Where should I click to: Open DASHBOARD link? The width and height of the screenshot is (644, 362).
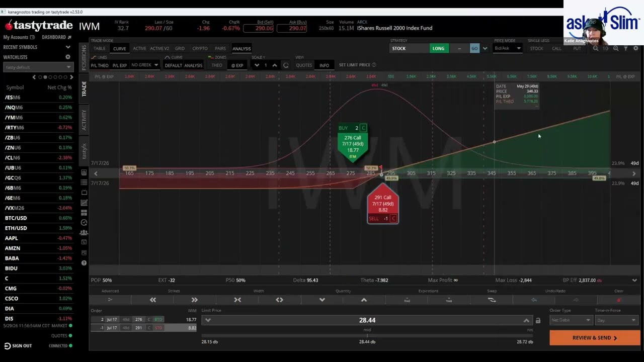[x=56, y=37]
